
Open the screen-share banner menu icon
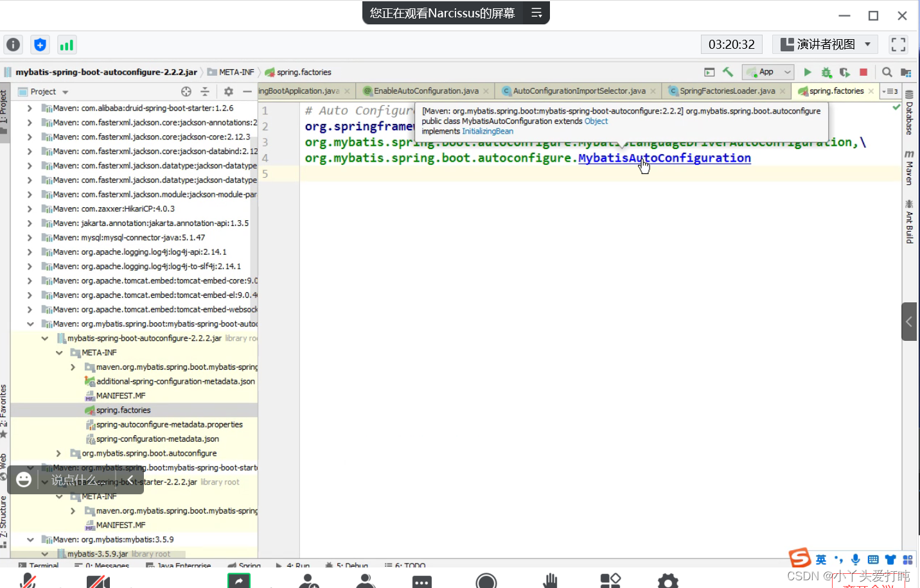coord(536,13)
